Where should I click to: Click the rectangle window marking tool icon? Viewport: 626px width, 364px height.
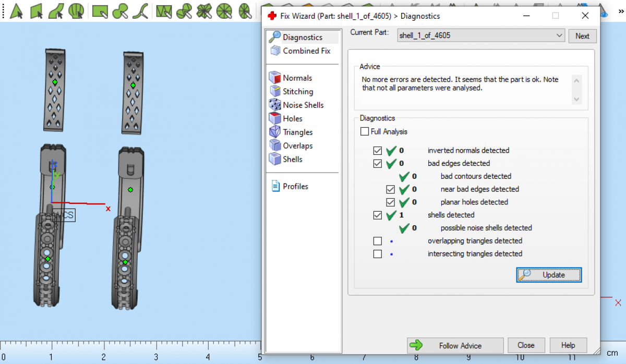click(x=100, y=10)
